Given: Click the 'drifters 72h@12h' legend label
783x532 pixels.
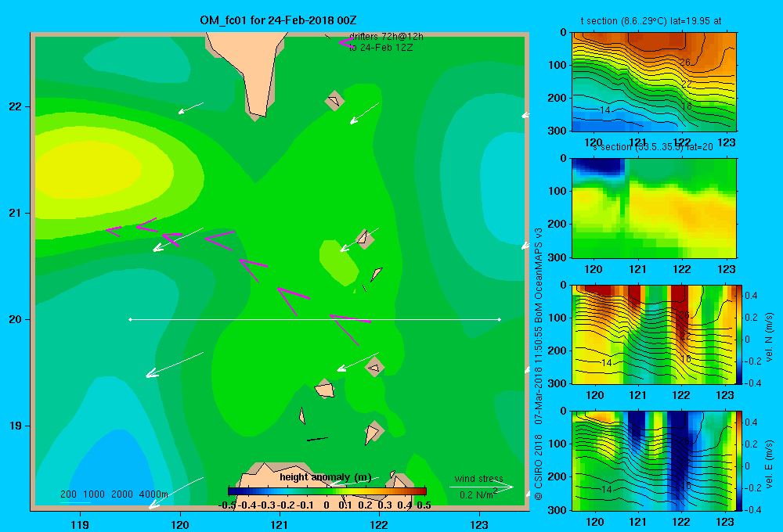Looking at the screenshot, I should click(386, 37).
